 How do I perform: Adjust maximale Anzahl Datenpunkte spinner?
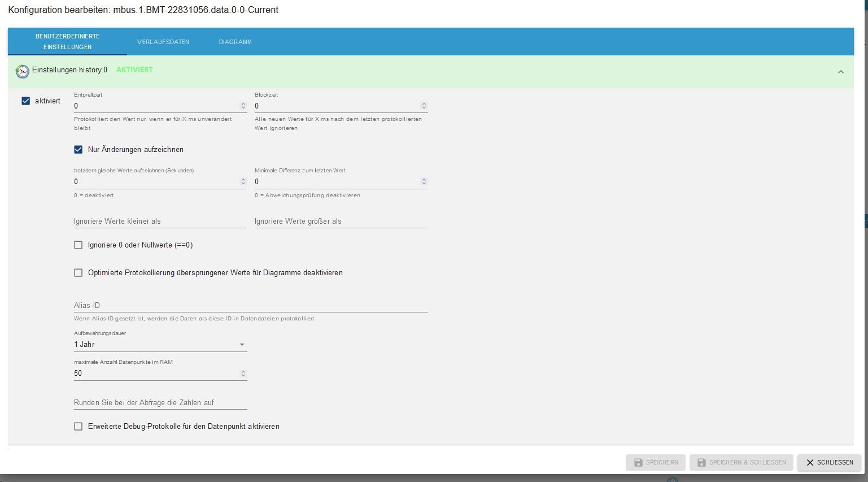[243, 374]
